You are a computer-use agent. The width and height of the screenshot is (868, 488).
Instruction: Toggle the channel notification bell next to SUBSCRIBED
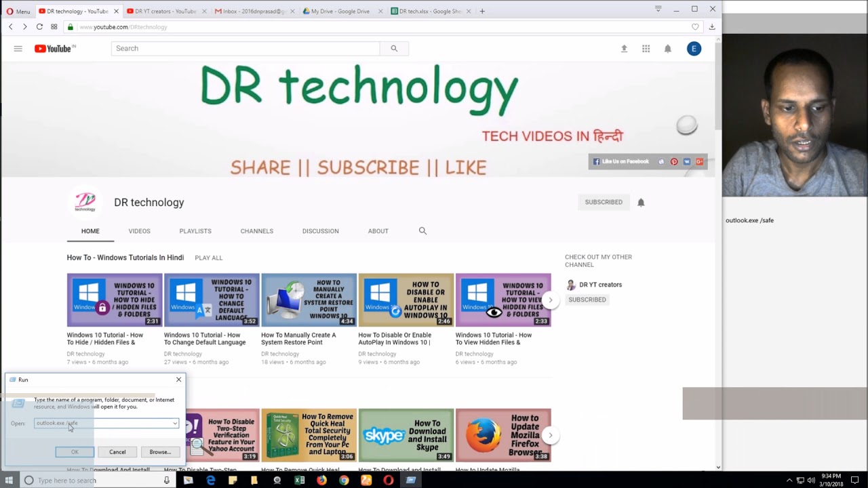pyautogui.click(x=641, y=202)
